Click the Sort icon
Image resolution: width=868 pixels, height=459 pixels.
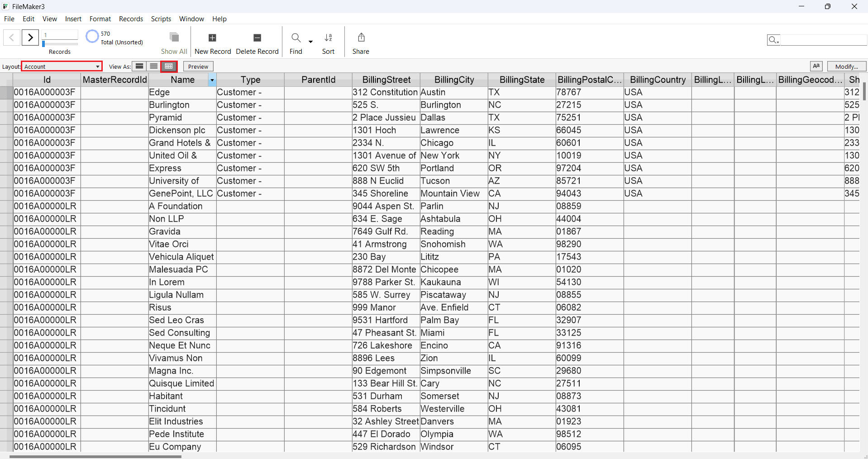click(x=328, y=42)
